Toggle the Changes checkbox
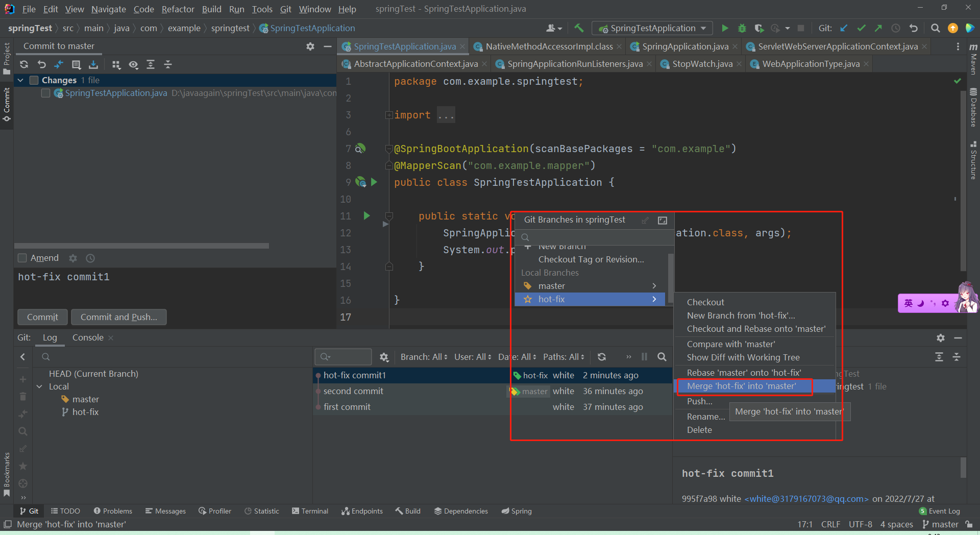Screen dimensions: 980x535 [34, 80]
